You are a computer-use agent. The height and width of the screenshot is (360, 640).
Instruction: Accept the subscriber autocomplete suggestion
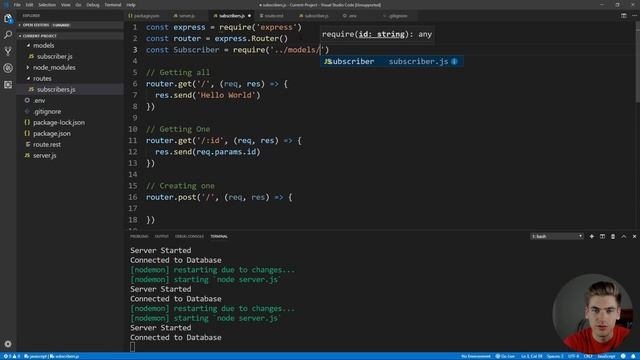[391, 61]
